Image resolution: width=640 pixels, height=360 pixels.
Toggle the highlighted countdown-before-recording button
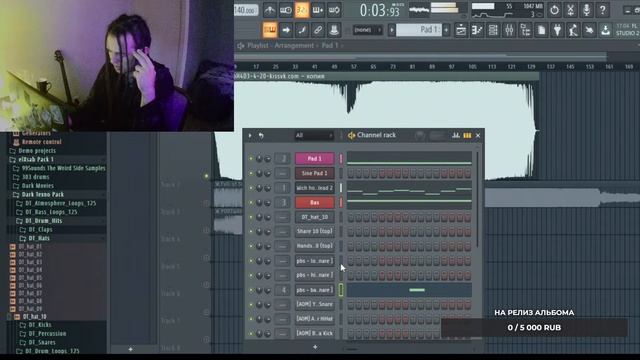tap(302, 10)
